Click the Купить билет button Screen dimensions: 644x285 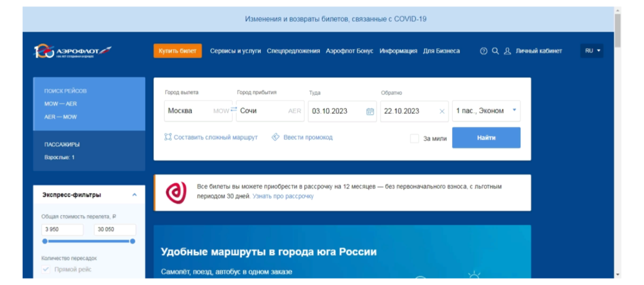coord(178,51)
